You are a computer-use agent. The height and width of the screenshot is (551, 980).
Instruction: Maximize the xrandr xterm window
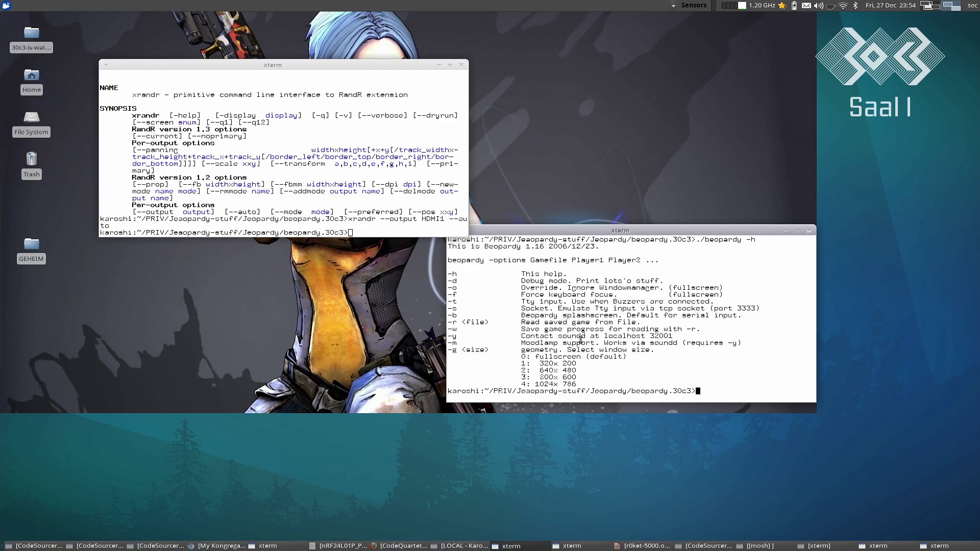coord(450,65)
